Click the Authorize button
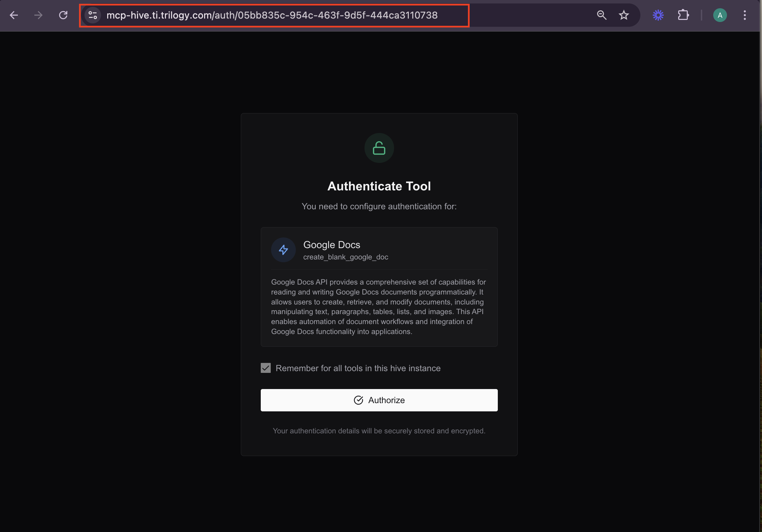Image resolution: width=762 pixels, height=532 pixels. [379, 400]
